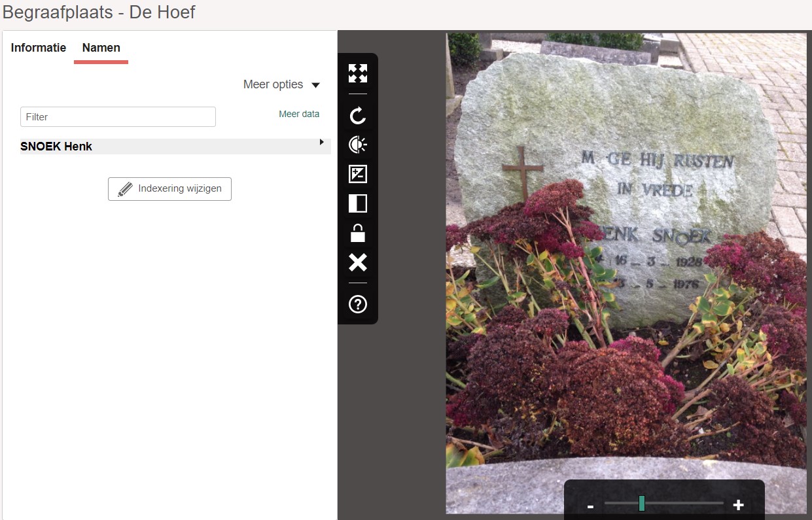The height and width of the screenshot is (520, 812).
Task: Expand the arrow beside SNOEK Henk
Action: (321, 142)
